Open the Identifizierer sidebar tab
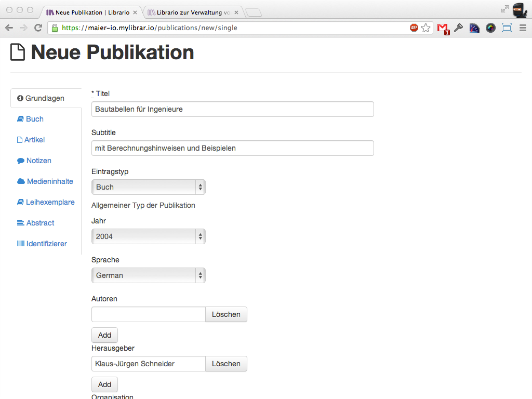The width and height of the screenshot is (532, 399). tap(46, 244)
